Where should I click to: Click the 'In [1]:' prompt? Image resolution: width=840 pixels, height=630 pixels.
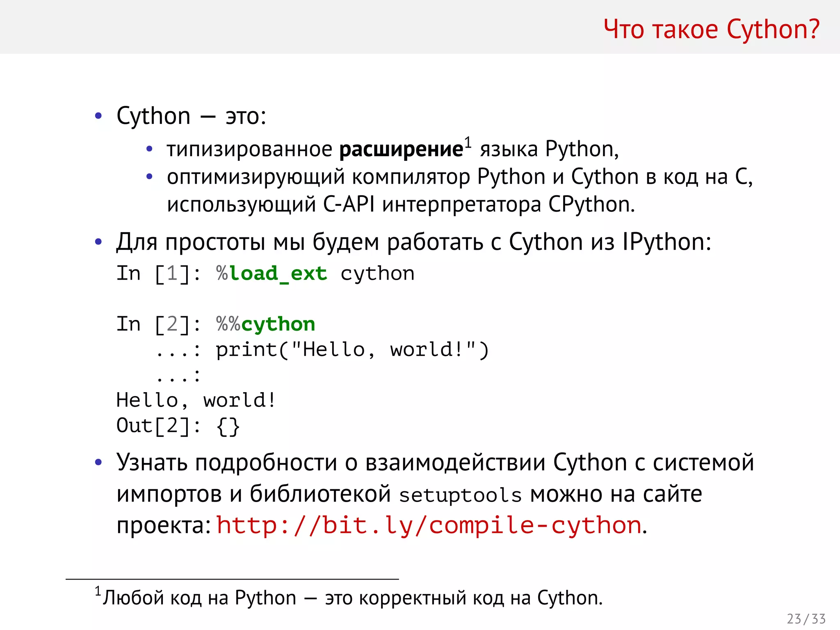pos(159,274)
